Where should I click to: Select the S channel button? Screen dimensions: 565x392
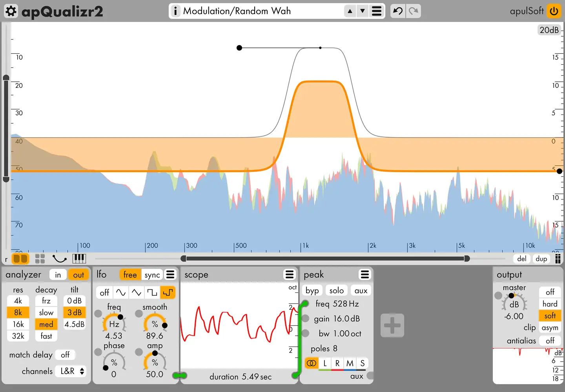click(x=363, y=363)
